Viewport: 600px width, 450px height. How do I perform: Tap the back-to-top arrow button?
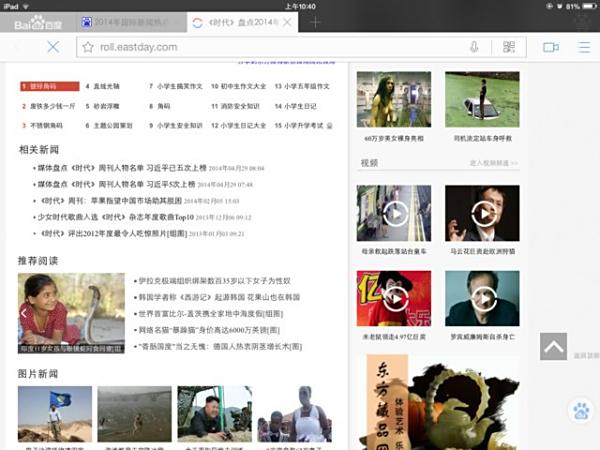coord(553,346)
